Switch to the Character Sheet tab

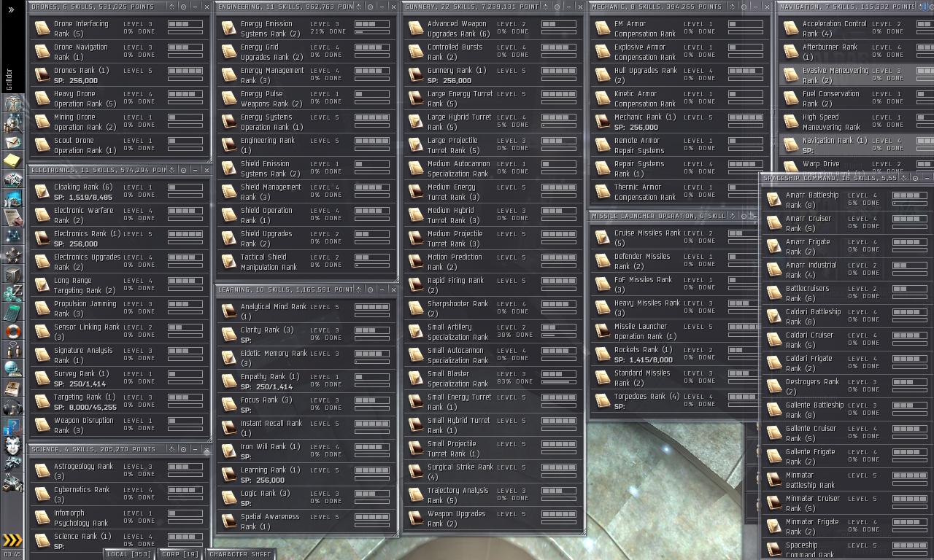click(x=240, y=554)
